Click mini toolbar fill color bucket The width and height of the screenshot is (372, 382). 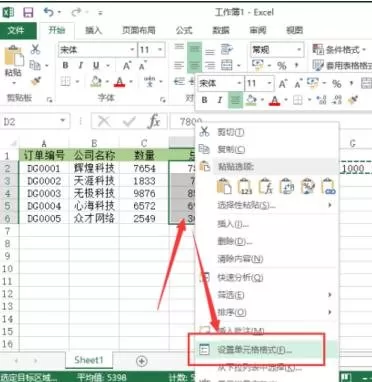pos(251,100)
